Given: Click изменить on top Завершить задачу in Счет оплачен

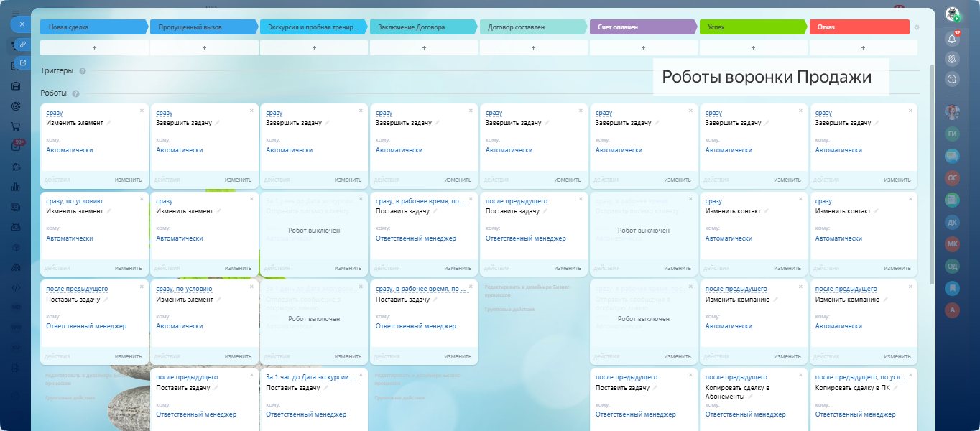Looking at the screenshot, I should [x=678, y=180].
